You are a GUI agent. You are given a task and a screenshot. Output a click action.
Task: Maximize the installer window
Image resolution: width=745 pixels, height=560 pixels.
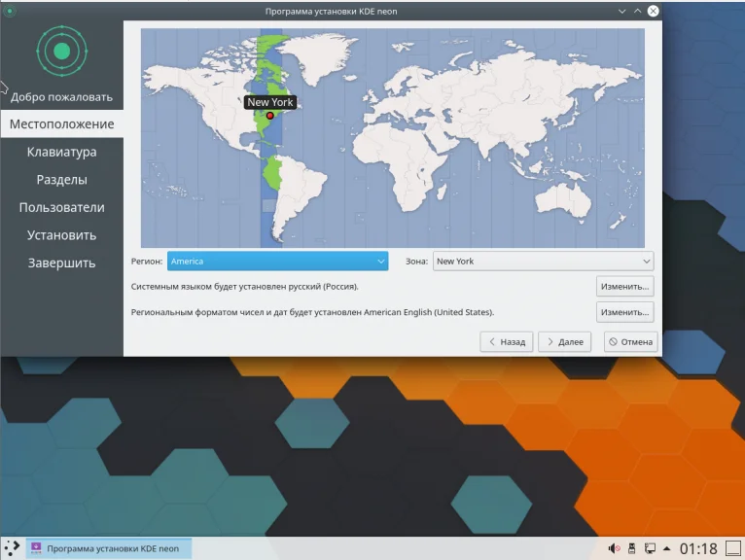coord(637,11)
